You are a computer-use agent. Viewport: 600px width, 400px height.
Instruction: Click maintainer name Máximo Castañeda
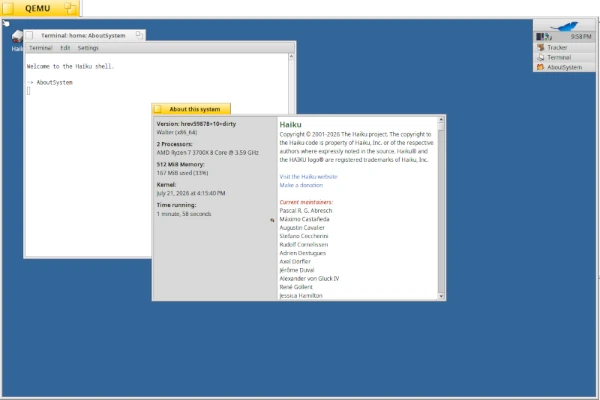click(304, 219)
